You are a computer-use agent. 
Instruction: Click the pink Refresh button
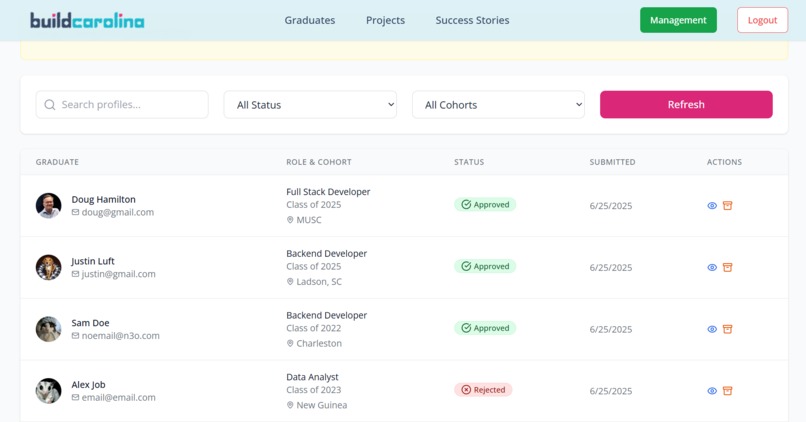(x=686, y=105)
